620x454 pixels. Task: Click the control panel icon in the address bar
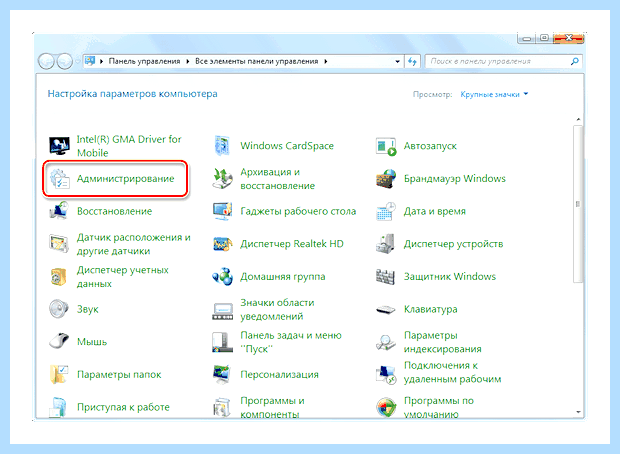point(90,61)
